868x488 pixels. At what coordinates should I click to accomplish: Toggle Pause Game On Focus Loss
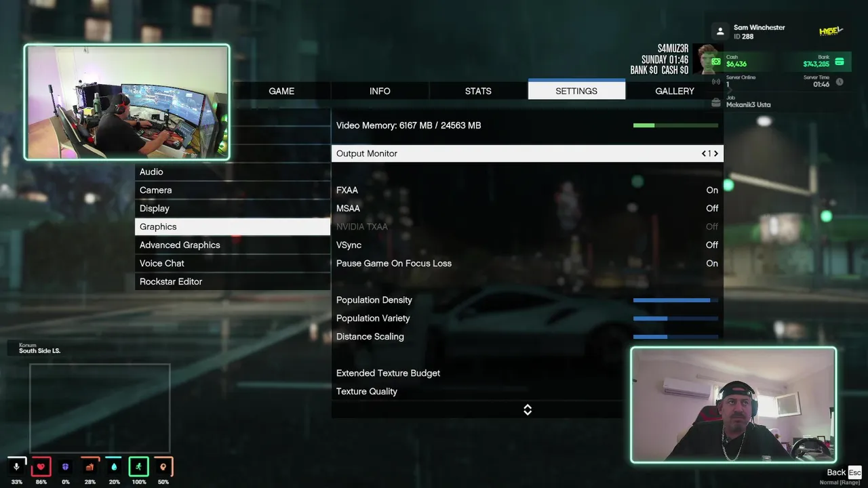[x=527, y=264]
